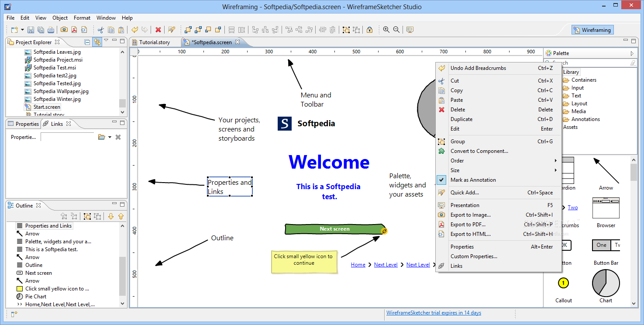The image size is (644, 325).
Task: Open the Object menu
Action: click(60, 18)
